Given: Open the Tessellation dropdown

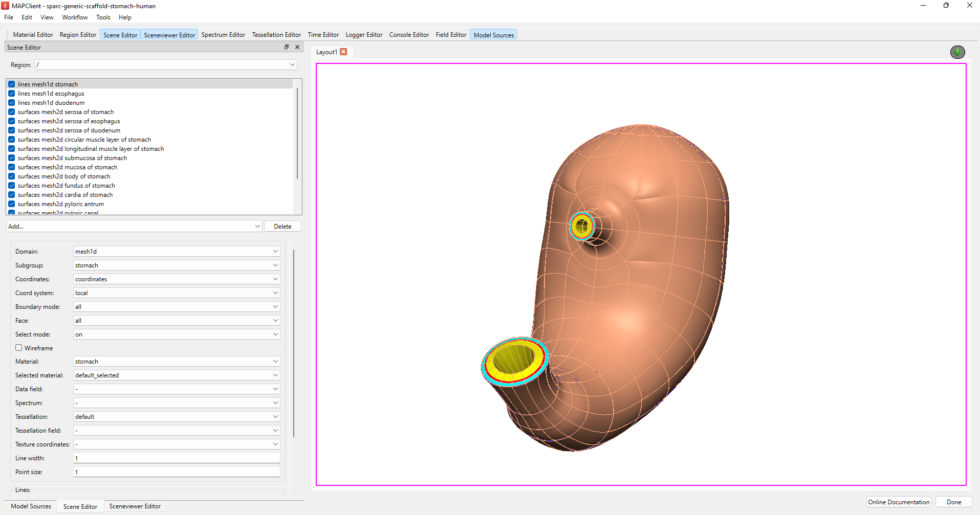Looking at the screenshot, I should click(x=177, y=417).
